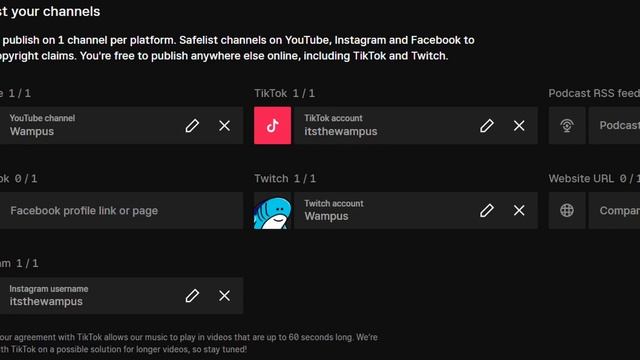Edit the Twitch account Wampus

pos(487,211)
